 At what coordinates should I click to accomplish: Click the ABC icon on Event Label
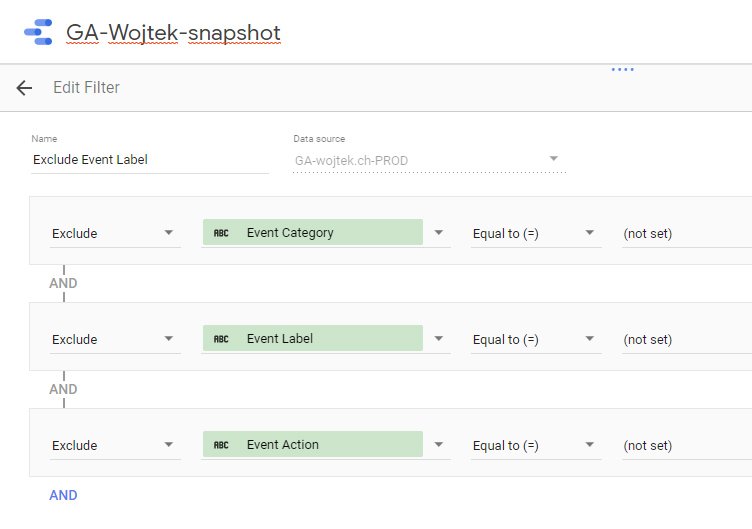coord(221,339)
